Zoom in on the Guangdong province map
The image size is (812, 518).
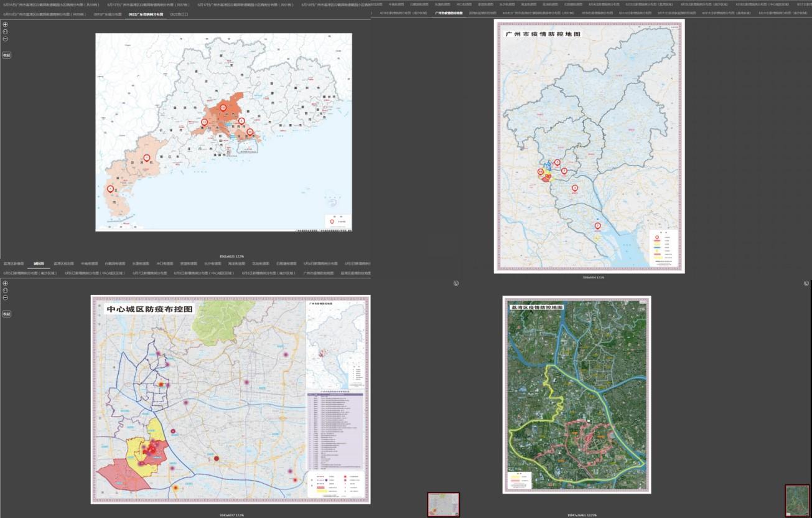tap(6, 24)
